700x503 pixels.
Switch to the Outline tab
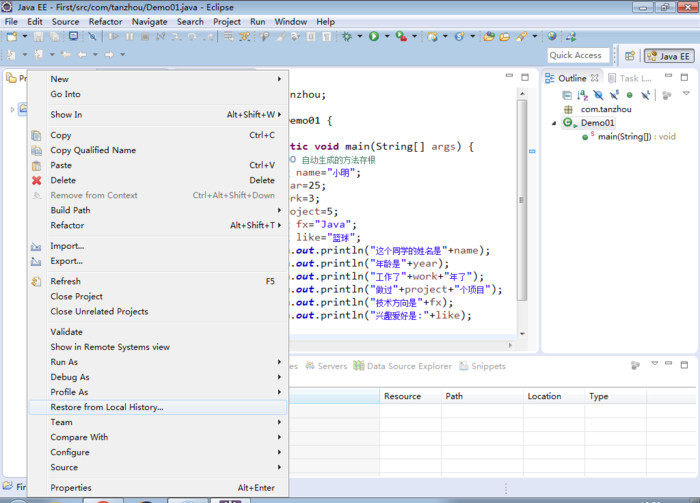click(x=572, y=78)
